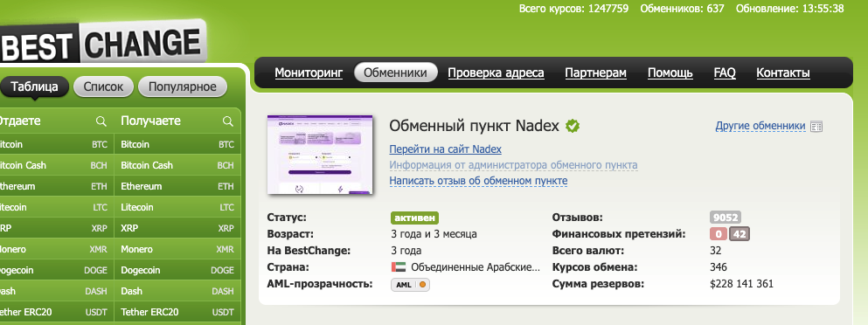Open the Контакты menu item
868x325 pixels.
point(783,73)
